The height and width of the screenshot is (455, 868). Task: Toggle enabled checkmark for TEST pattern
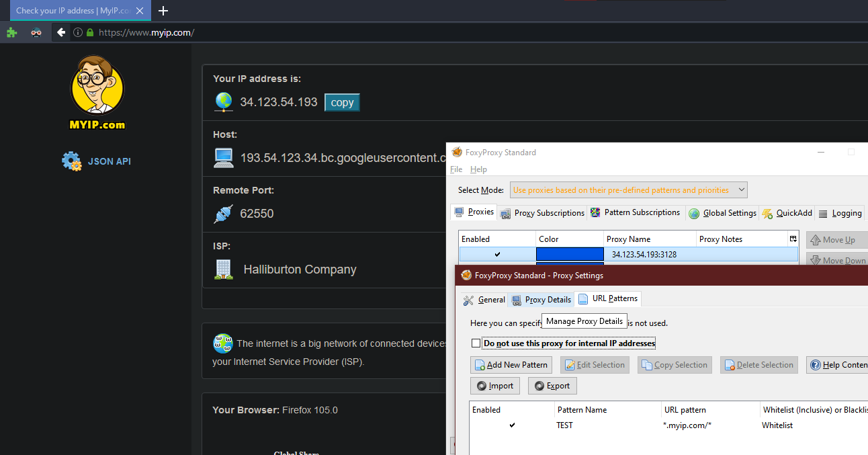pos(512,425)
